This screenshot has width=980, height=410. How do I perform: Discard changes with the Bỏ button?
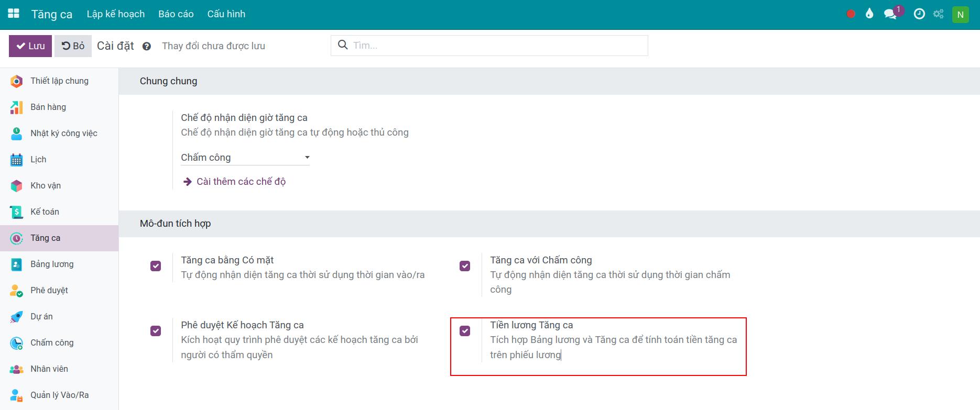[73, 46]
